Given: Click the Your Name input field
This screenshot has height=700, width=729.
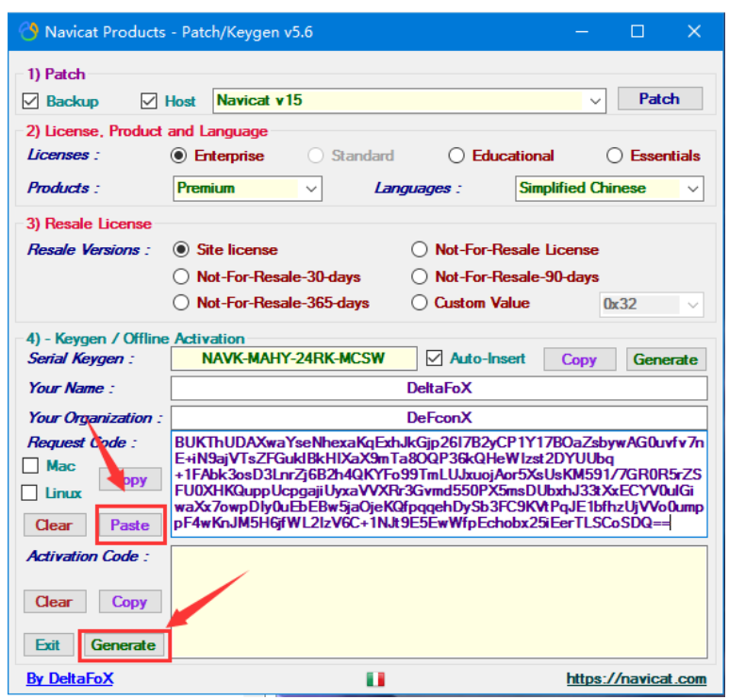Looking at the screenshot, I should tap(439, 389).
